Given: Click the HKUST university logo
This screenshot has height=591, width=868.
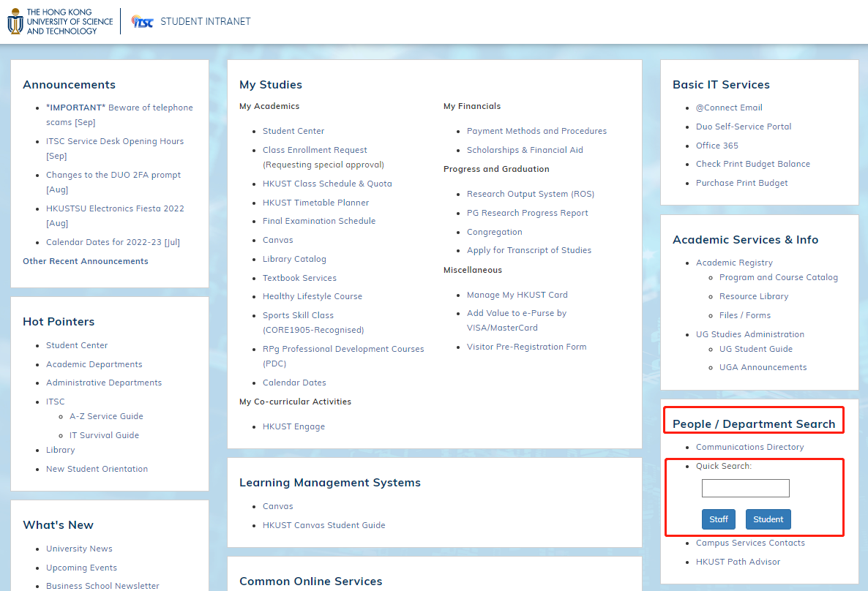Looking at the screenshot, I should coord(60,22).
